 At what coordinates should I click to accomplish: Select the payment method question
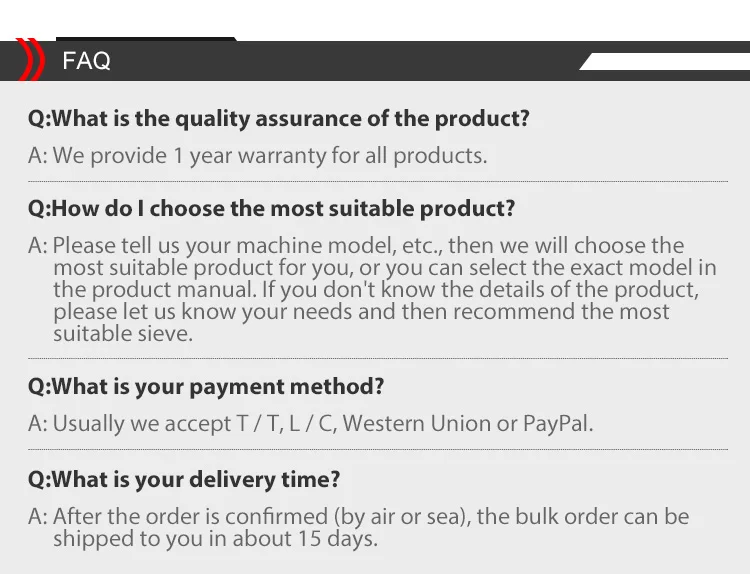click(x=206, y=386)
